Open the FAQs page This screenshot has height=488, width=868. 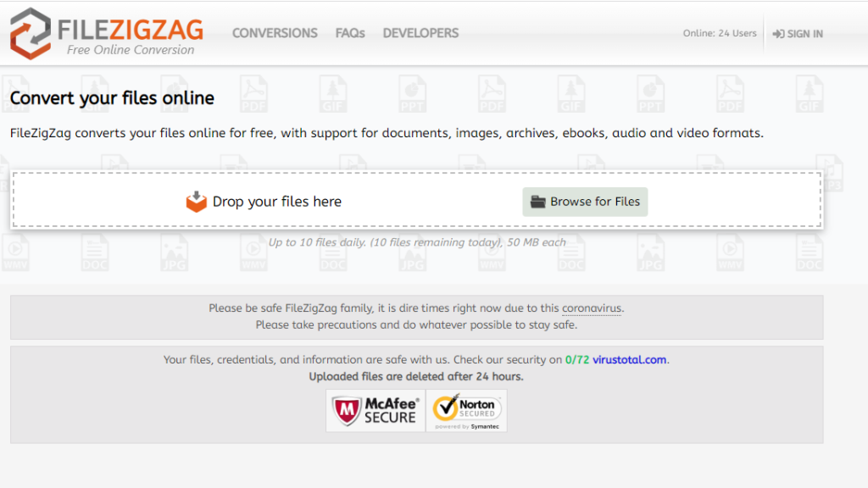[350, 33]
